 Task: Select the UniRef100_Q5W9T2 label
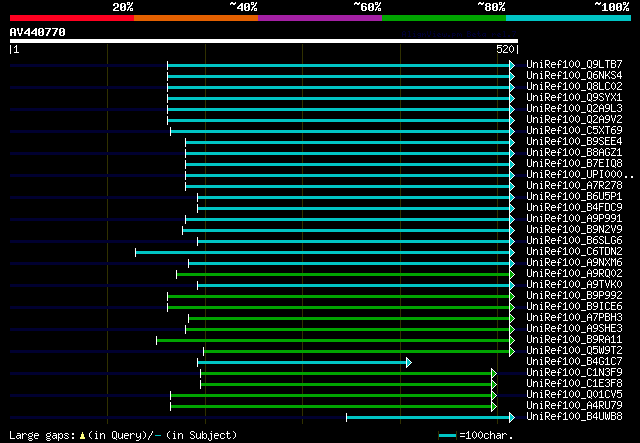(574, 351)
